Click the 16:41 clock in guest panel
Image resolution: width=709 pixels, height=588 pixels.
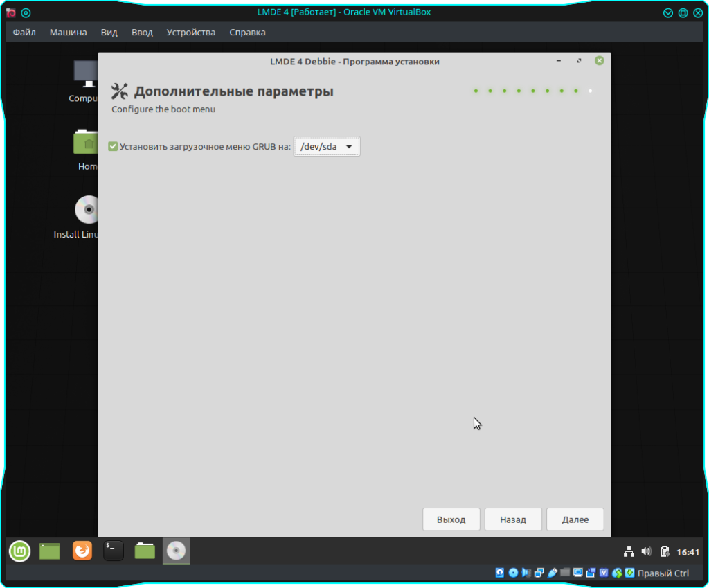click(x=688, y=552)
